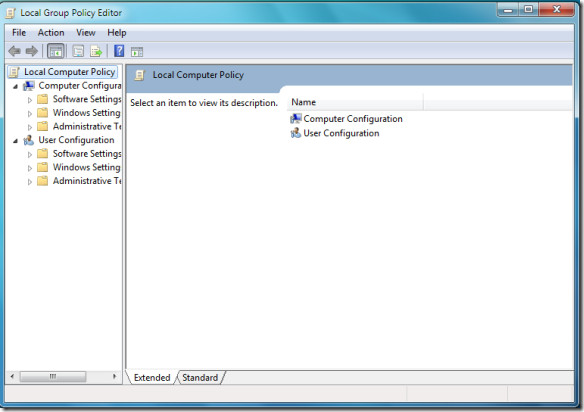Switch to the Extended tab
This screenshot has height=412, width=584.
[x=152, y=377]
